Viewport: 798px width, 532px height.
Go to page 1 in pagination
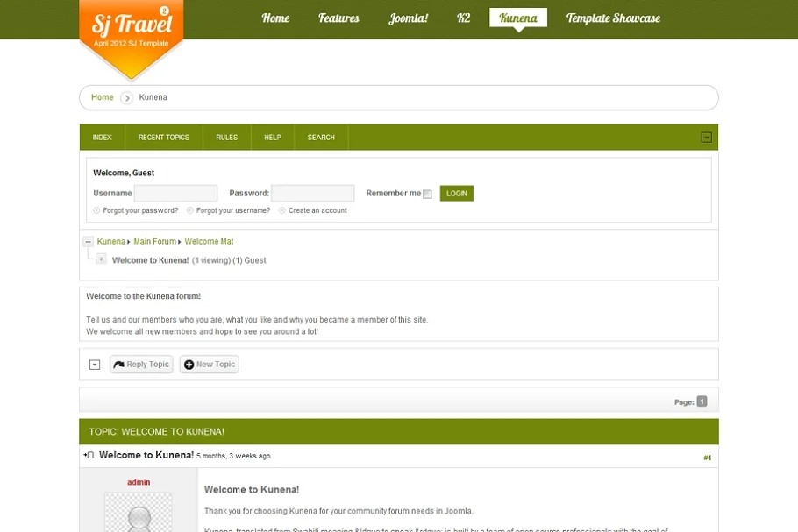702,401
